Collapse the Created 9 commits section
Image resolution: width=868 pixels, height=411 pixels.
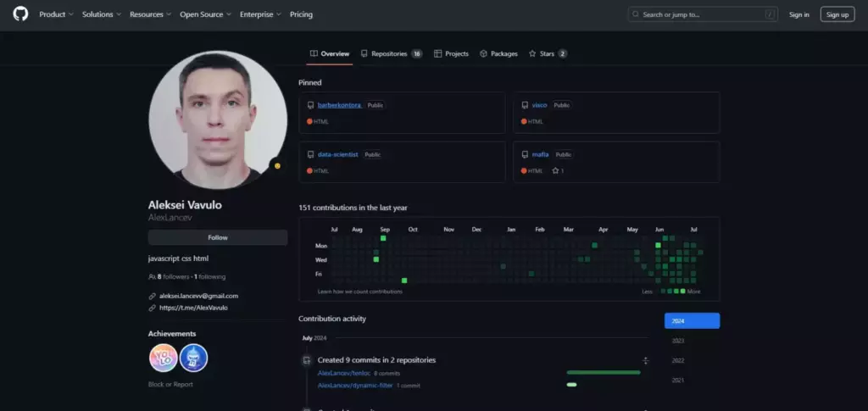coord(645,361)
